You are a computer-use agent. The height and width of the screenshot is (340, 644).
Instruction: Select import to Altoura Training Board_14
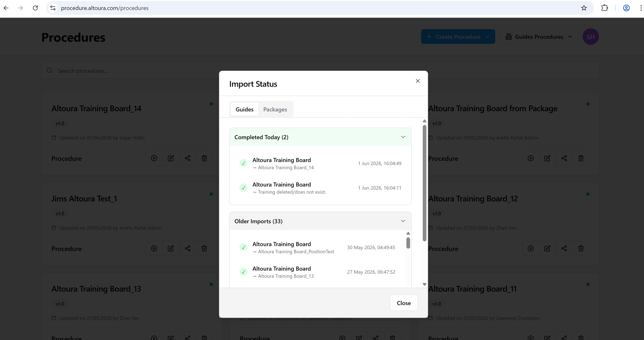tap(320, 163)
